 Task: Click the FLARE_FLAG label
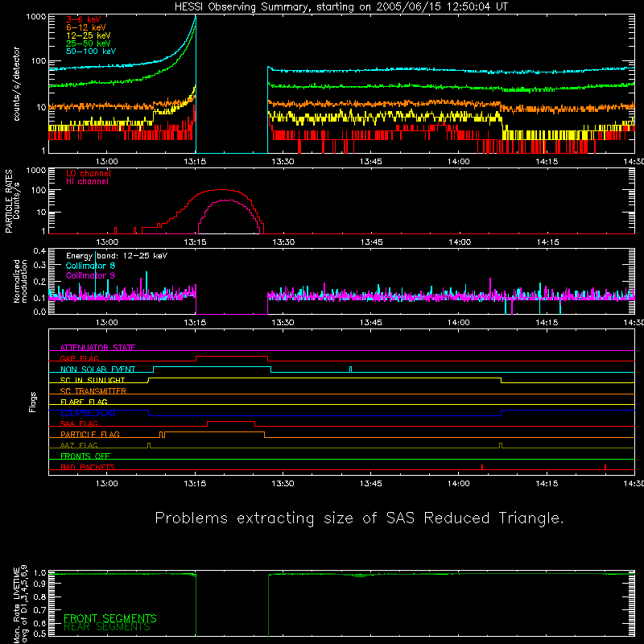point(84,402)
